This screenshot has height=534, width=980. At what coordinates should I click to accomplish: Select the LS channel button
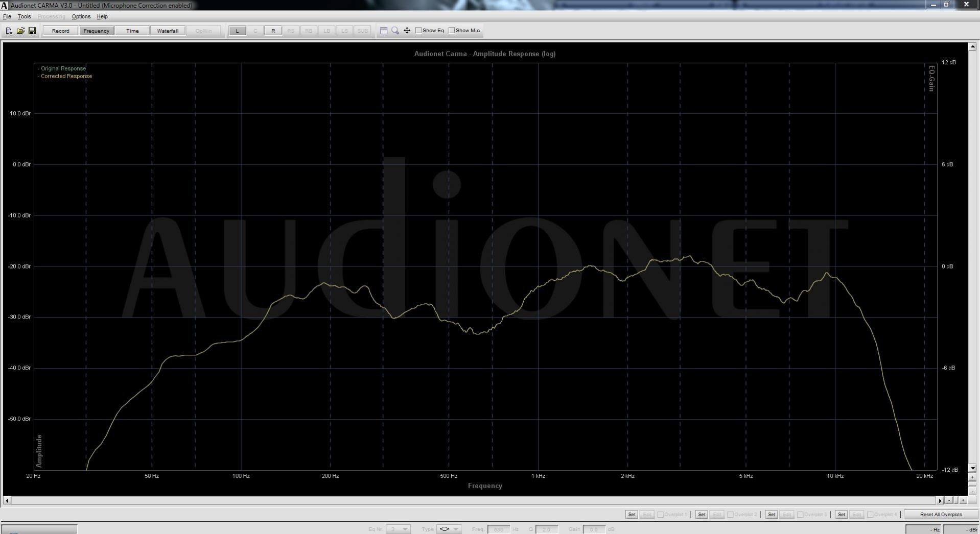[344, 31]
